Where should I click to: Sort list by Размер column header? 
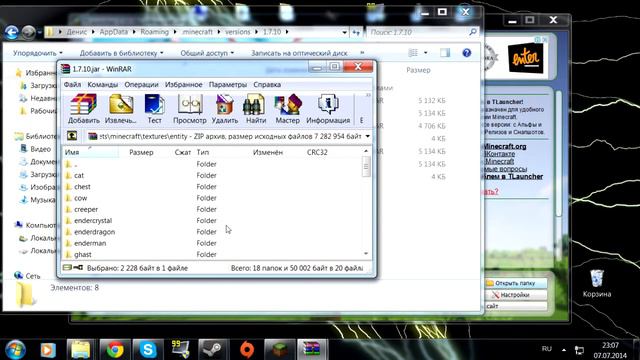tap(141, 152)
